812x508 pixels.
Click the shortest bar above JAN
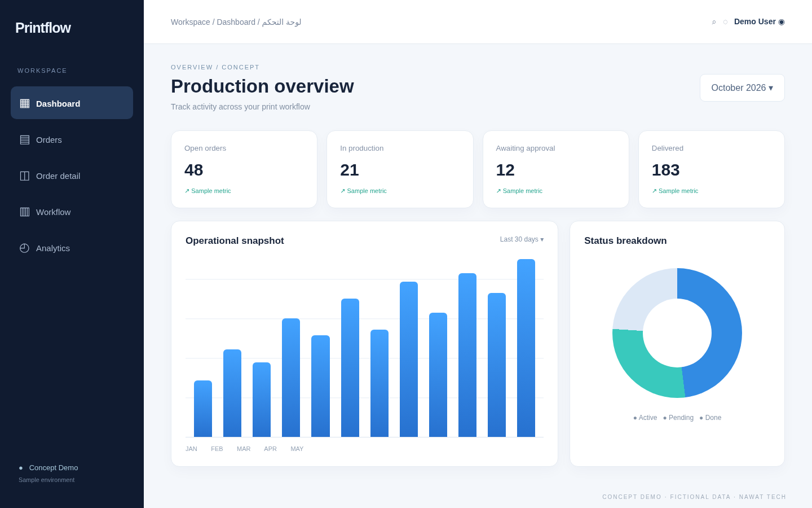(x=203, y=409)
